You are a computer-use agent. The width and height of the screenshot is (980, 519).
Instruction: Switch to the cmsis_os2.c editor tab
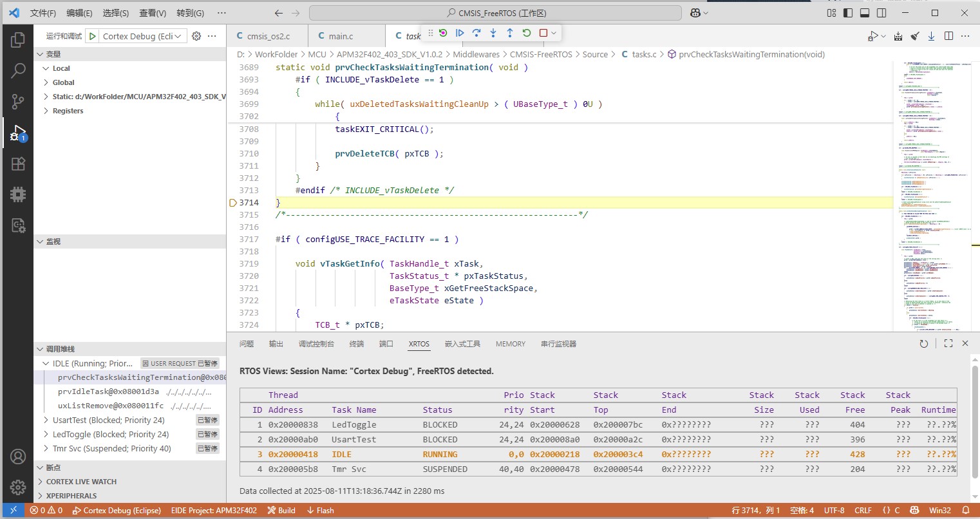(268, 36)
